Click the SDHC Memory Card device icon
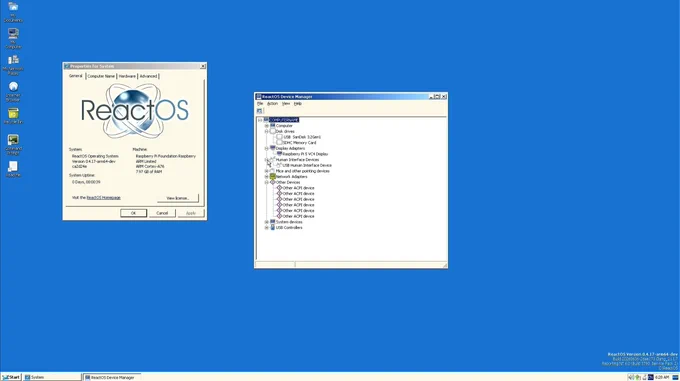Image resolution: width=680 pixels, height=381 pixels. tap(280, 142)
